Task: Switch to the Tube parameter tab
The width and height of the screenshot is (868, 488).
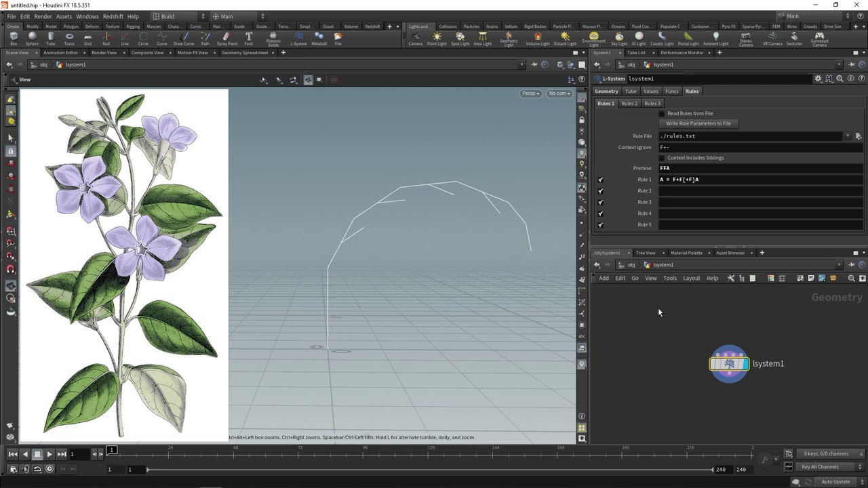Action: point(631,91)
